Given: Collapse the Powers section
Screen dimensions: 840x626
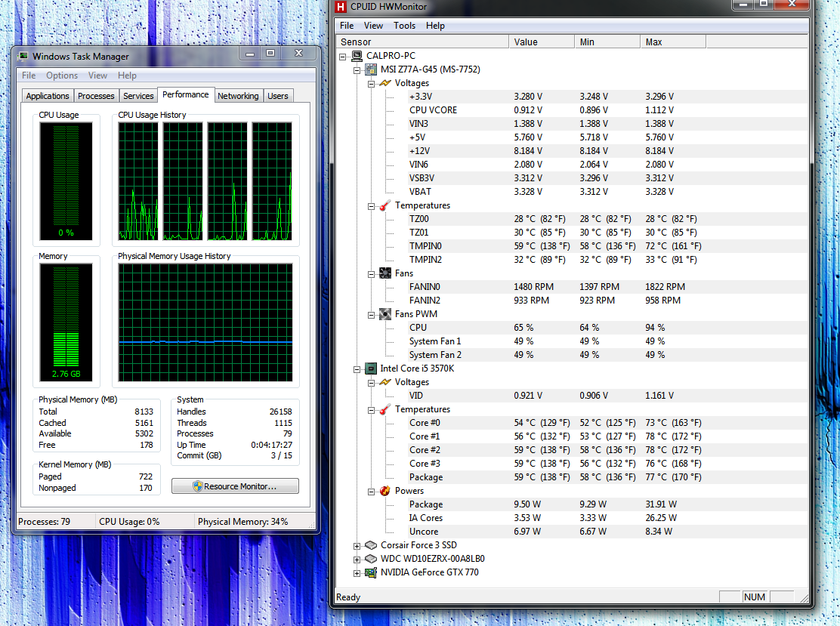Looking at the screenshot, I should click(x=371, y=492).
